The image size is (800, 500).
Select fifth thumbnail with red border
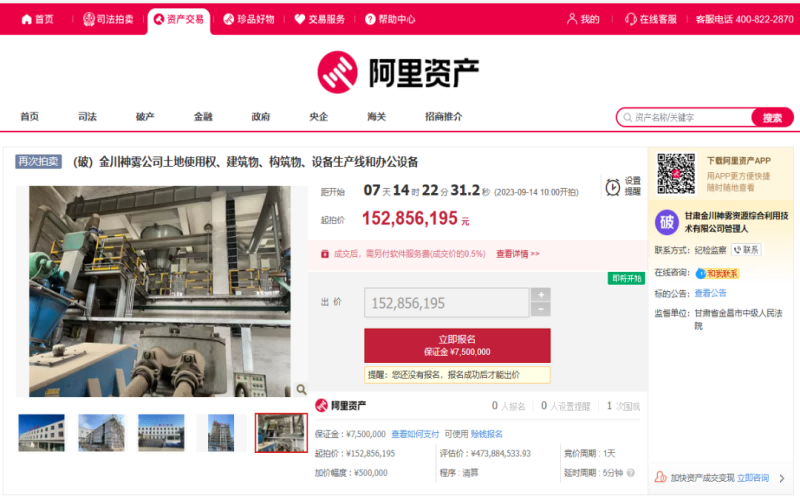tap(281, 433)
